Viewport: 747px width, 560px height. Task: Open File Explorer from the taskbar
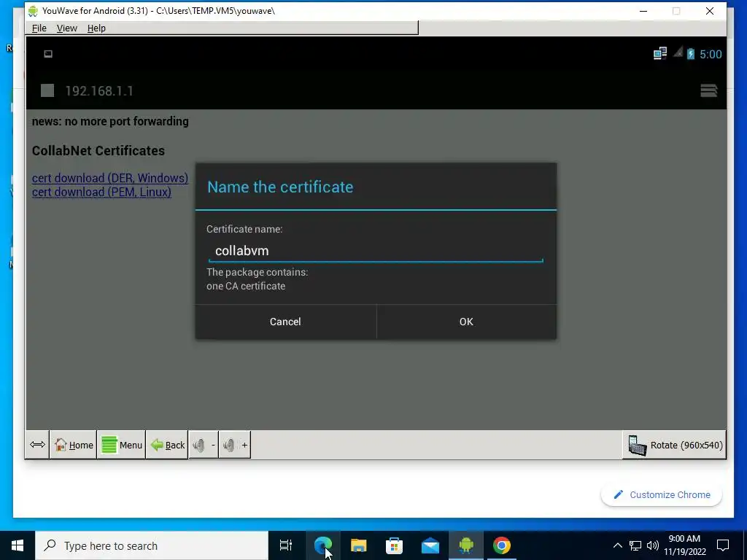359,545
